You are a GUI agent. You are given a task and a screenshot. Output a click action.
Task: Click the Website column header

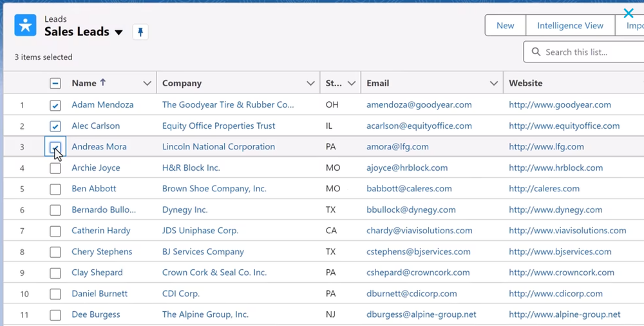click(x=526, y=83)
